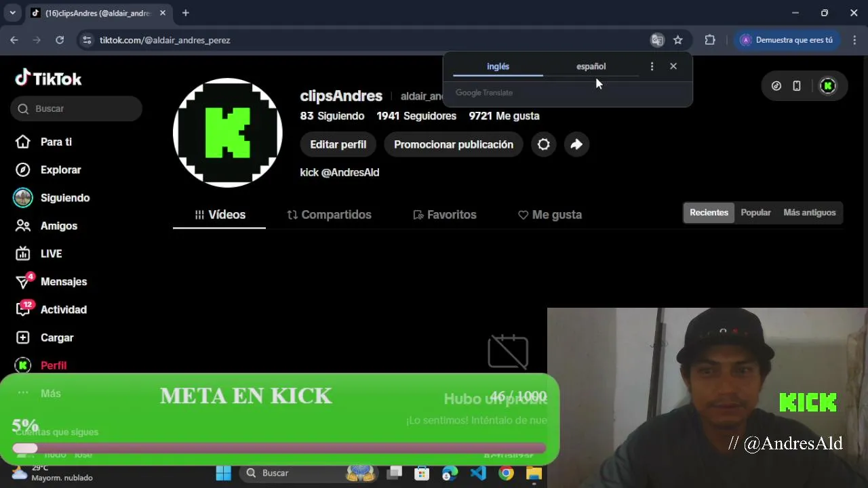Open the Explorar compass section
The image size is (868, 488).
pos(48,170)
